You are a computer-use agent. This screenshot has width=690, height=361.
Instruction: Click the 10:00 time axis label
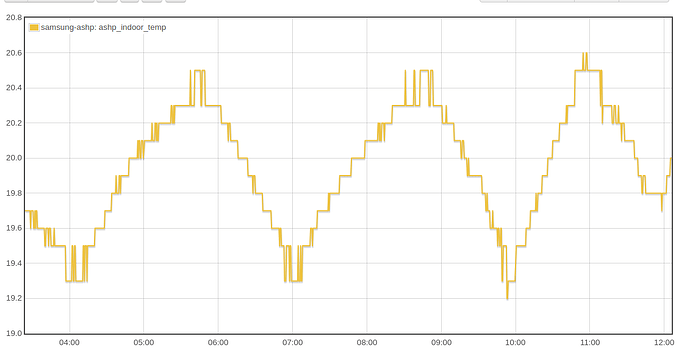coord(515,343)
